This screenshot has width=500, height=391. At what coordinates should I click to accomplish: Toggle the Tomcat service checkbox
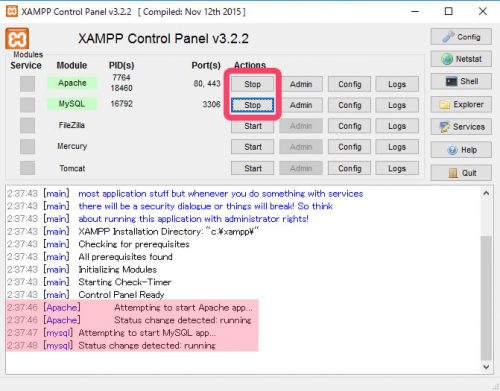(27, 168)
